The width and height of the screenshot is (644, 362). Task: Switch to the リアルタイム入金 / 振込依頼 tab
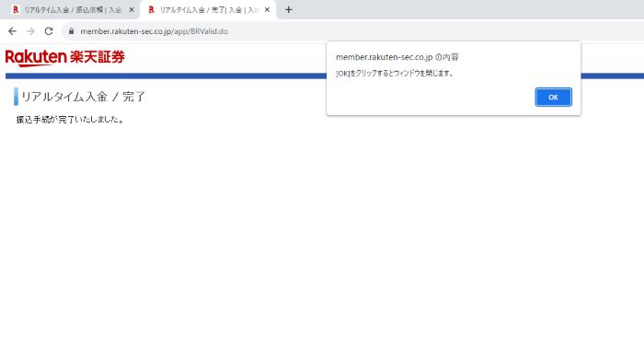click(x=73, y=10)
